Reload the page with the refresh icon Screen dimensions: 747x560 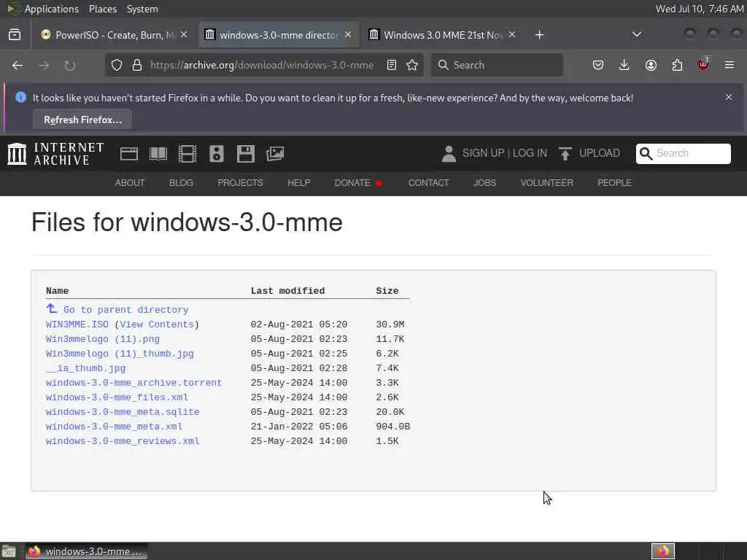(69, 65)
